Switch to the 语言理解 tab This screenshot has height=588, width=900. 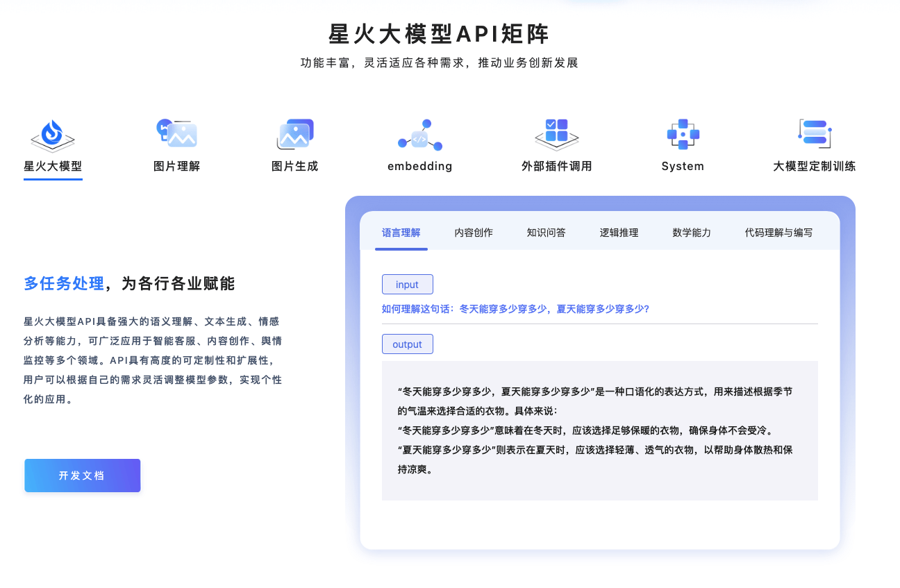401,233
